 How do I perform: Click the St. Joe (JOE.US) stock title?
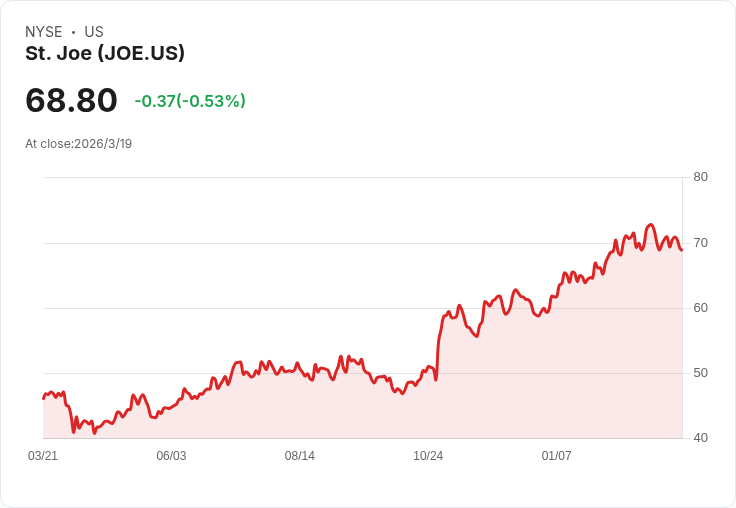105,54
